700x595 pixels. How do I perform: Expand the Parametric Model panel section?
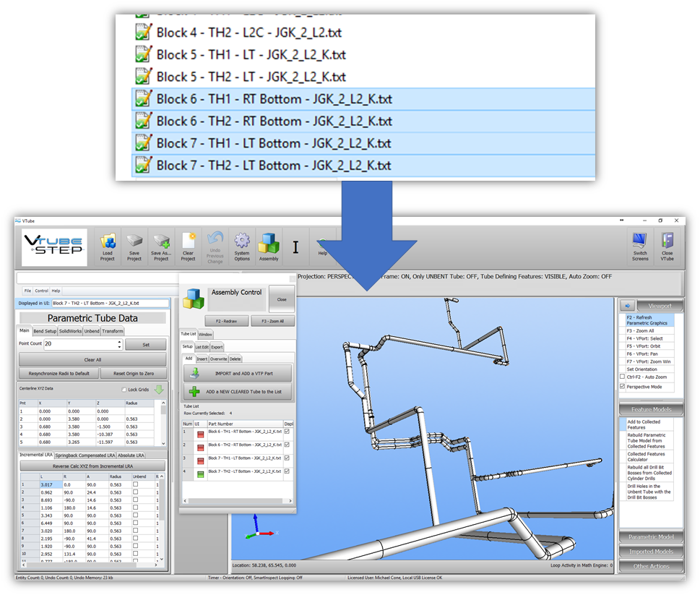(x=651, y=537)
